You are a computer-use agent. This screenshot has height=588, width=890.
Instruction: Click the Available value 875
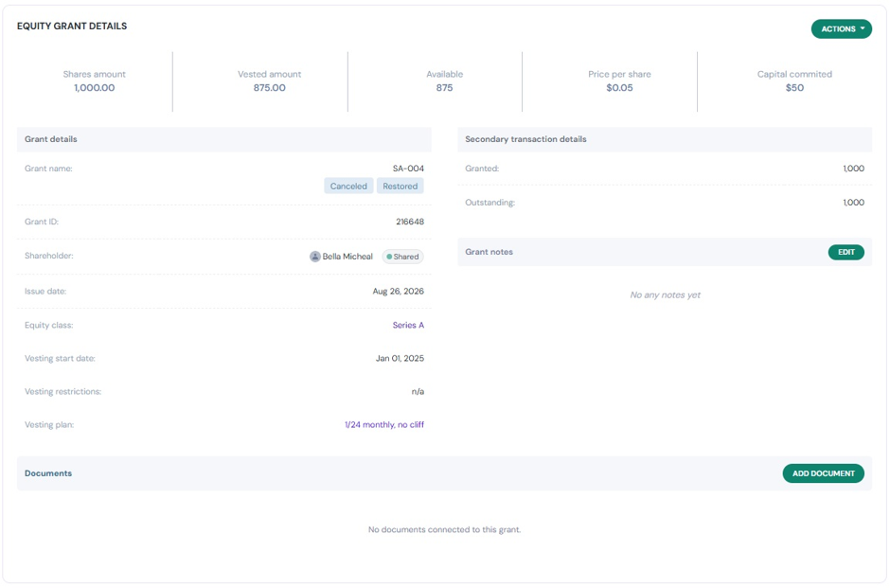click(x=444, y=88)
